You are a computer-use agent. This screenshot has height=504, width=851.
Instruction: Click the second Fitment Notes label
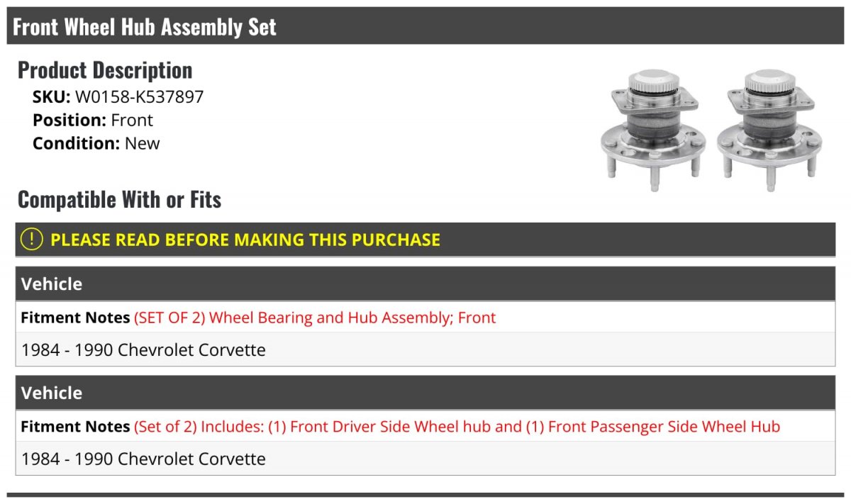[75, 427]
